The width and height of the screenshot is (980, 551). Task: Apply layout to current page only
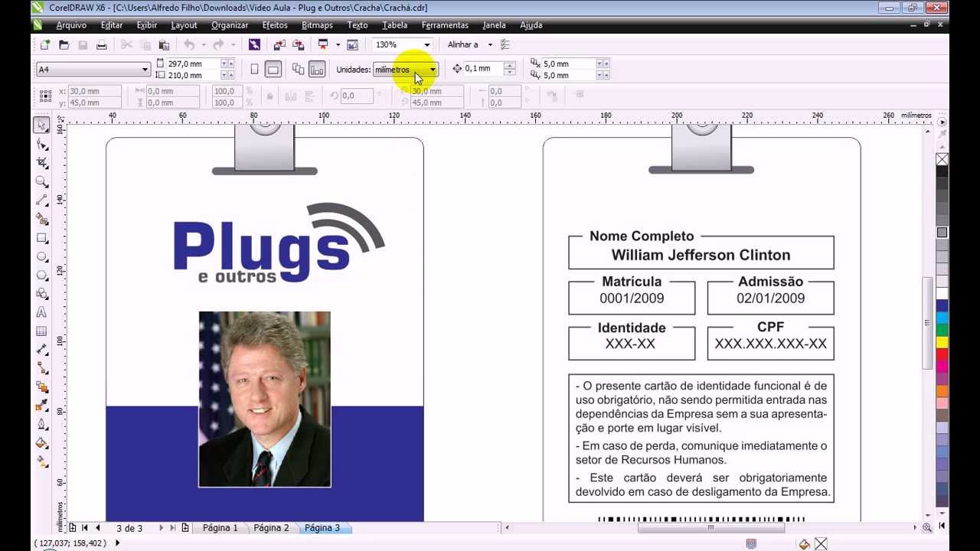coord(316,70)
